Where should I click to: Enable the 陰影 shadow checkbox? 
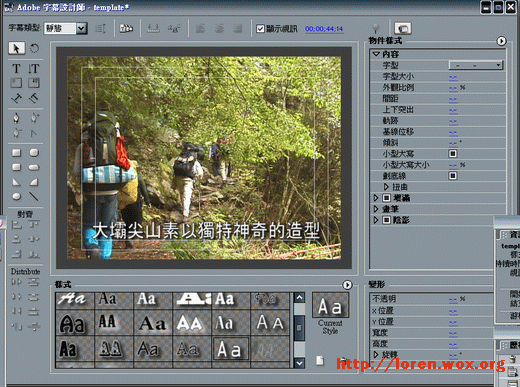(x=386, y=220)
